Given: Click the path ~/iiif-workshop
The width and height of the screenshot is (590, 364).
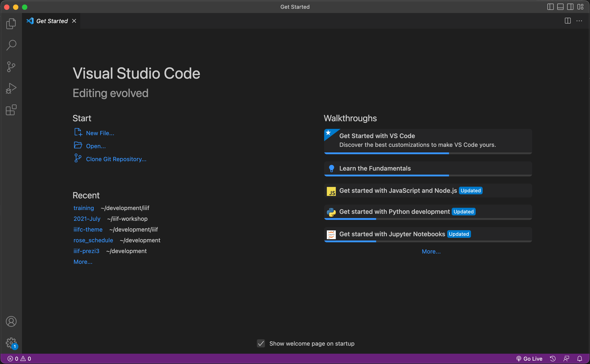Looking at the screenshot, I should [x=127, y=219].
